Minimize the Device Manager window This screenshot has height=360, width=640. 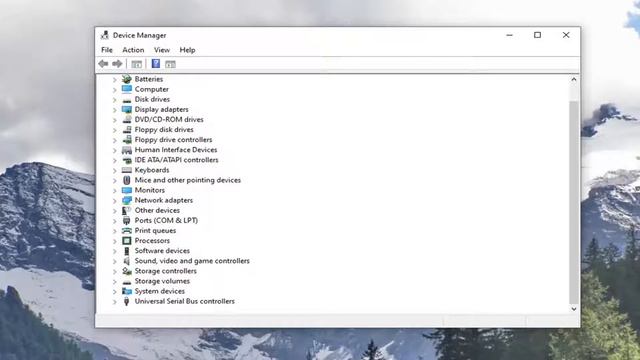[x=509, y=35]
